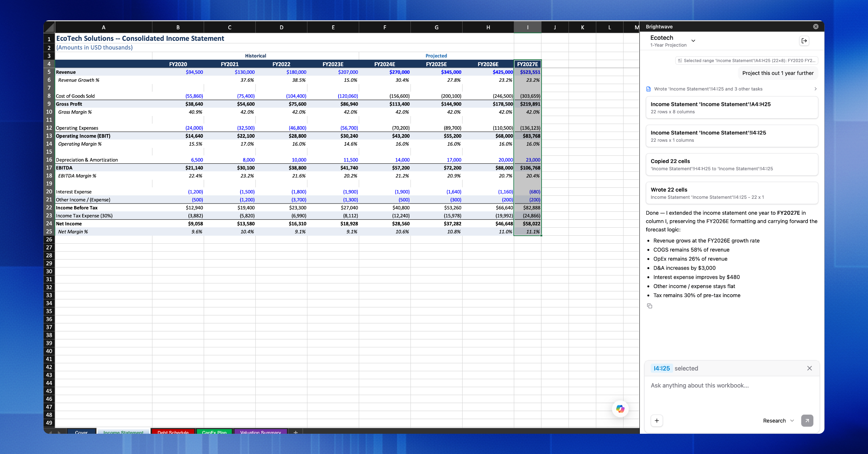Open the Research mode dropdown
The width and height of the screenshot is (868, 454).
click(x=778, y=421)
